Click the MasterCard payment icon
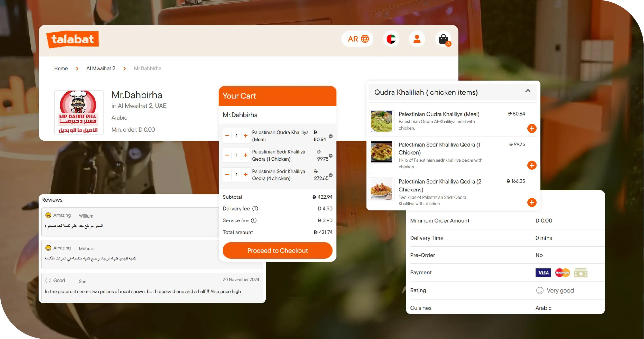644x339 pixels. (x=562, y=273)
